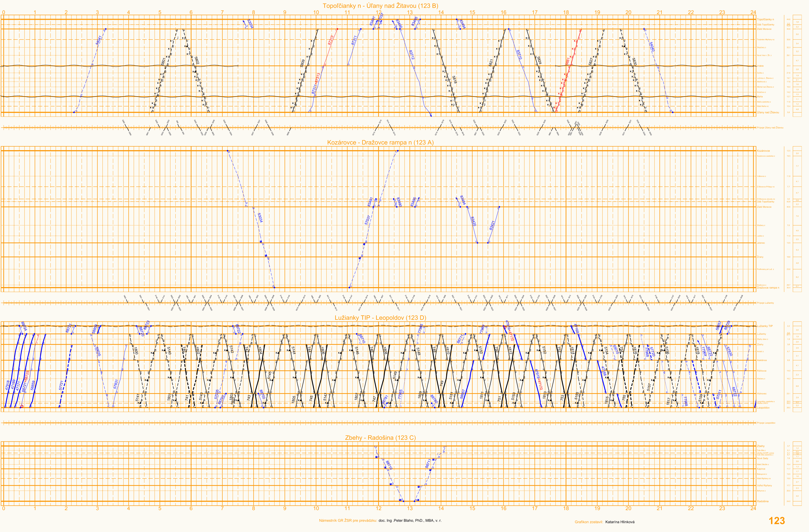Click train number "57831" label
809x532 pixels.
click(x=115, y=384)
